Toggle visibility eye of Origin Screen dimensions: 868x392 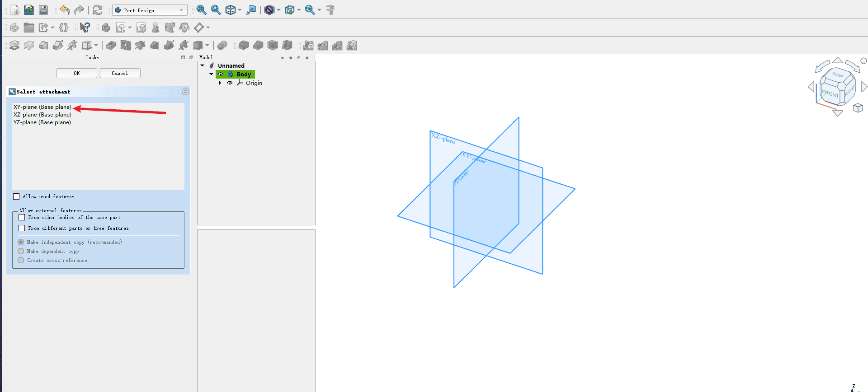tap(230, 83)
